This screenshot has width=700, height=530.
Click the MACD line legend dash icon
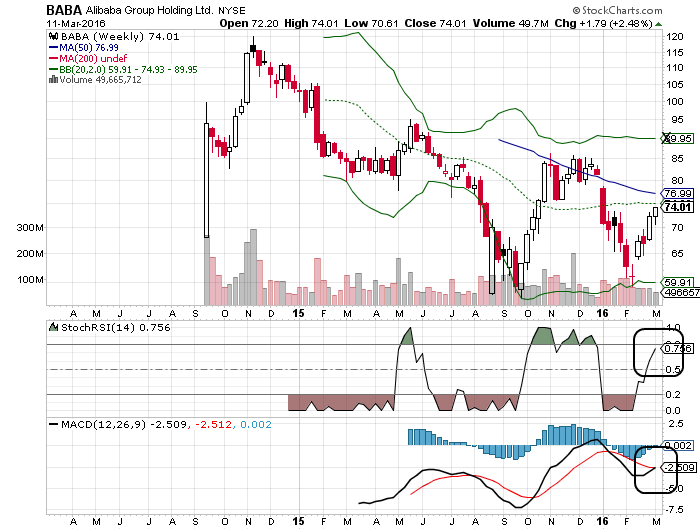point(54,425)
